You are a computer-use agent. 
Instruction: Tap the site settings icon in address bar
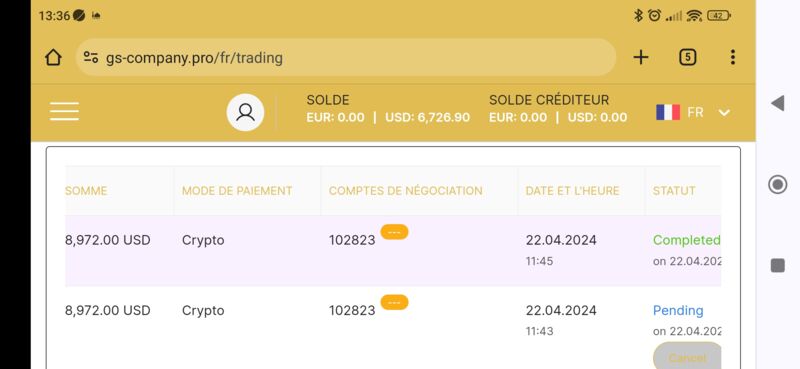pos(91,57)
